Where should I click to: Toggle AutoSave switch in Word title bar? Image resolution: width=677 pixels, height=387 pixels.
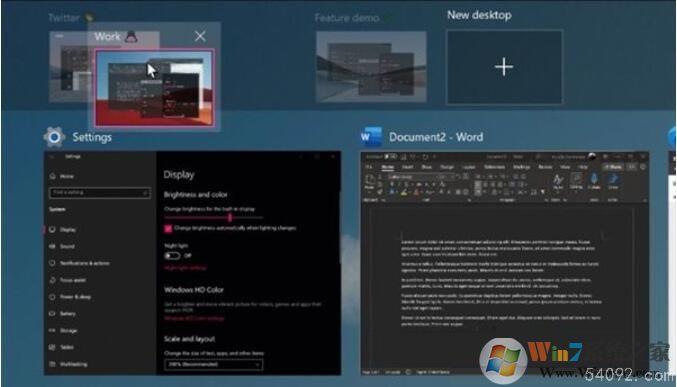(x=390, y=156)
